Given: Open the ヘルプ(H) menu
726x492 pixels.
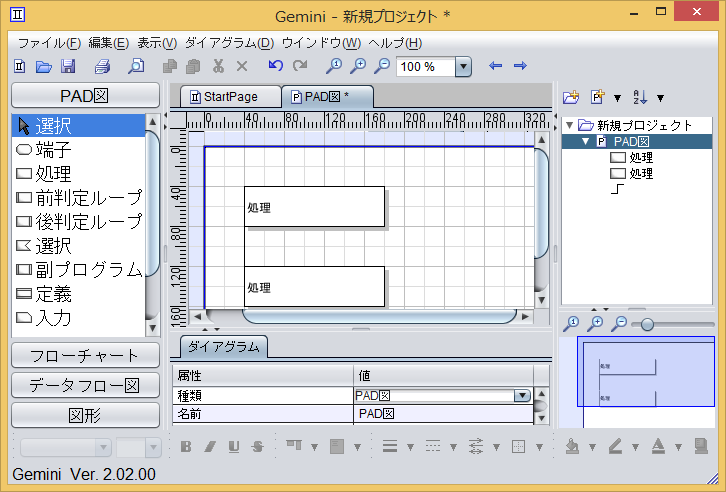Looking at the screenshot, I should pyautogui.click(x=395, y=43).
